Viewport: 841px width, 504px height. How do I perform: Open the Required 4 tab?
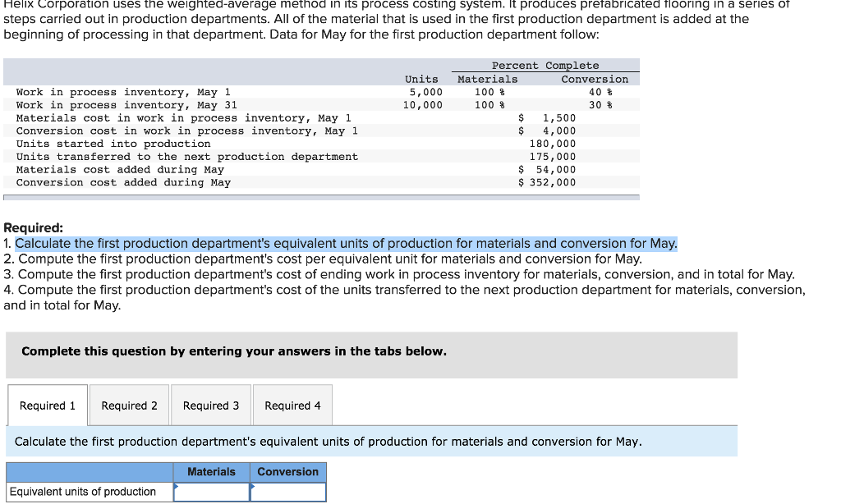tap(291, 404)
